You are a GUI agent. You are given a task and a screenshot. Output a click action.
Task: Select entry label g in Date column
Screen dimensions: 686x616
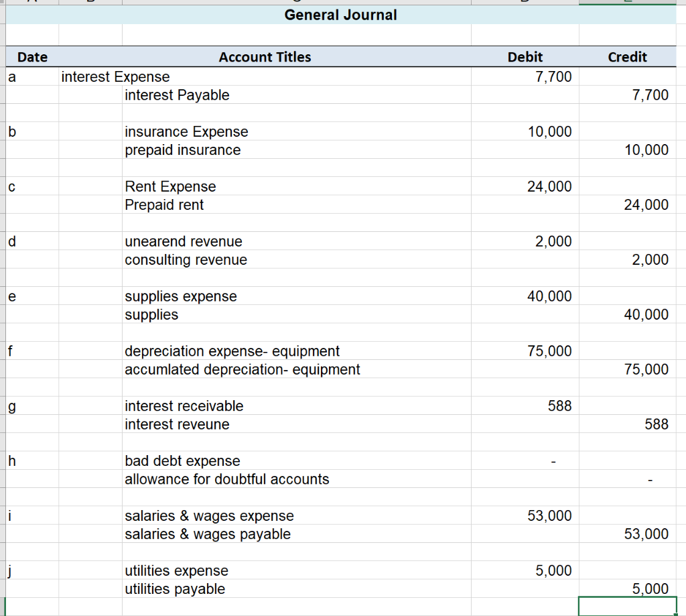tap(32, 406)
